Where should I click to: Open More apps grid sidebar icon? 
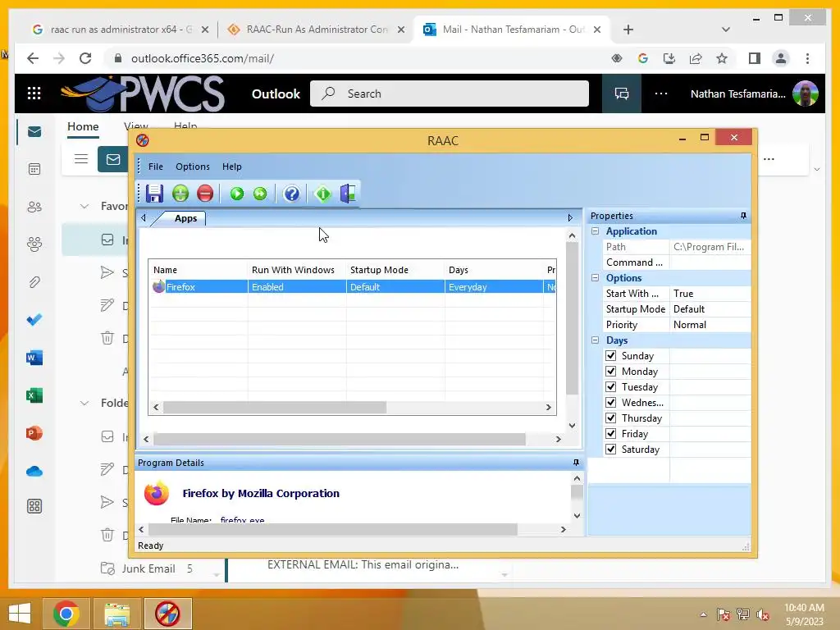tap(34, 506)
